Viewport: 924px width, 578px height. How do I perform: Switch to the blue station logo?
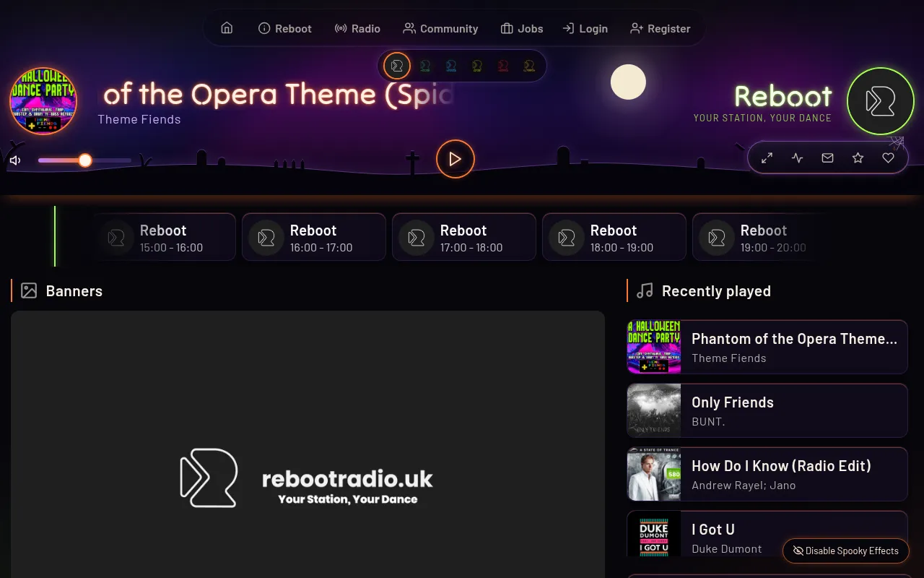(450, 66)
